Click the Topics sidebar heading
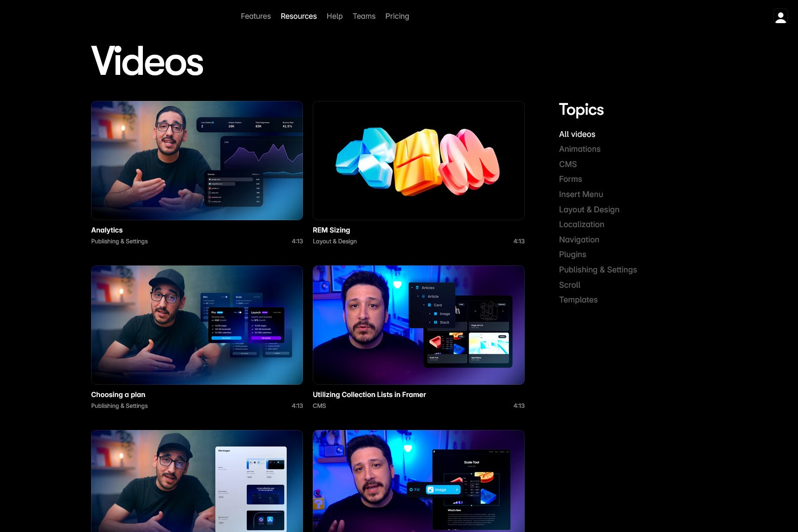Viewport: 798px width, 532px height. (581, 110)
